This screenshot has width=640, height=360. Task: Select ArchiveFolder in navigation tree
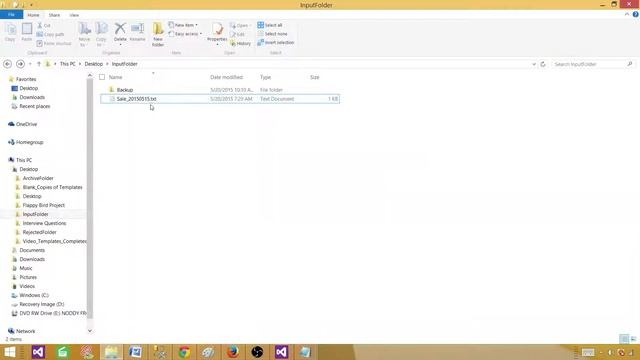pyautogui.click(x=38, y=178)
